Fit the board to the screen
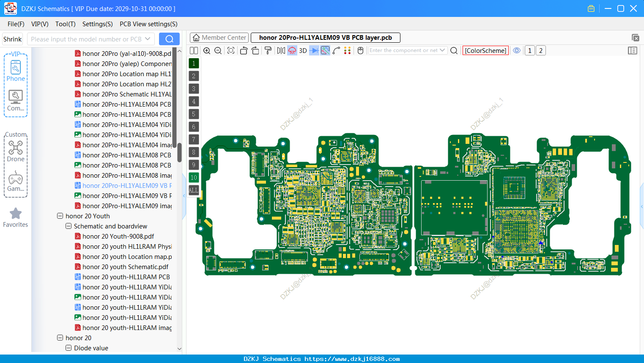This screenshot has width=644, height=363. click(231, 51)
